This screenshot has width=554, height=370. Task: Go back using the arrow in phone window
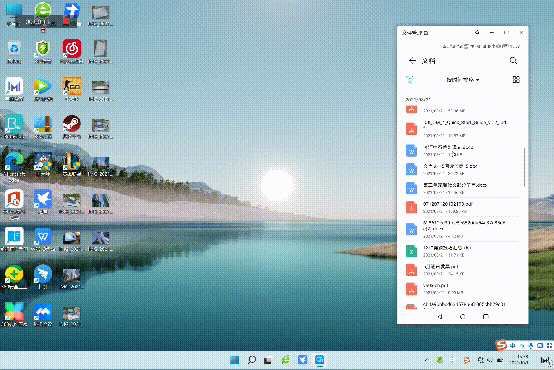pyautogui.click(x=412, y=61)
